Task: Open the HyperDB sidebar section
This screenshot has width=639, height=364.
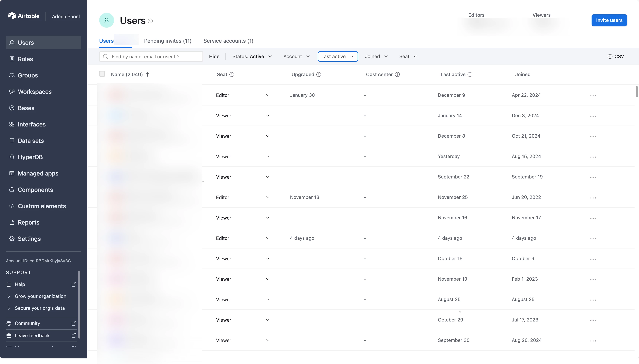Action: point(30,157)
